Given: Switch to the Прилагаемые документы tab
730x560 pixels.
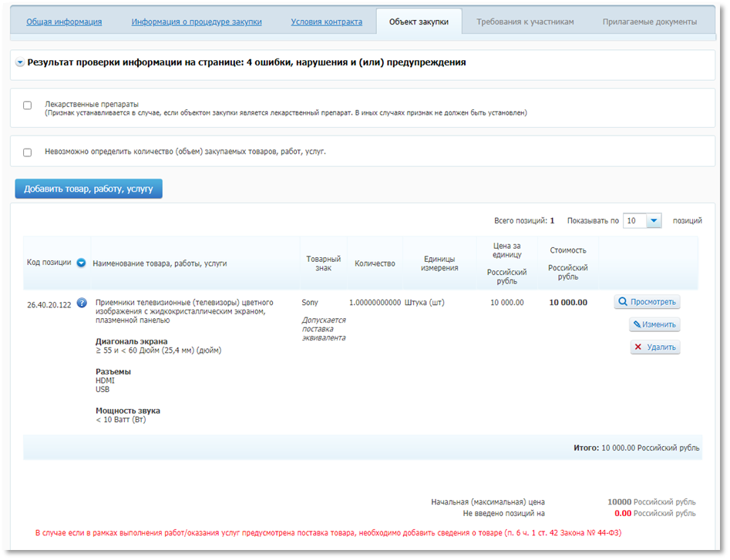Looking at the screenshot, I should point(649,22).
